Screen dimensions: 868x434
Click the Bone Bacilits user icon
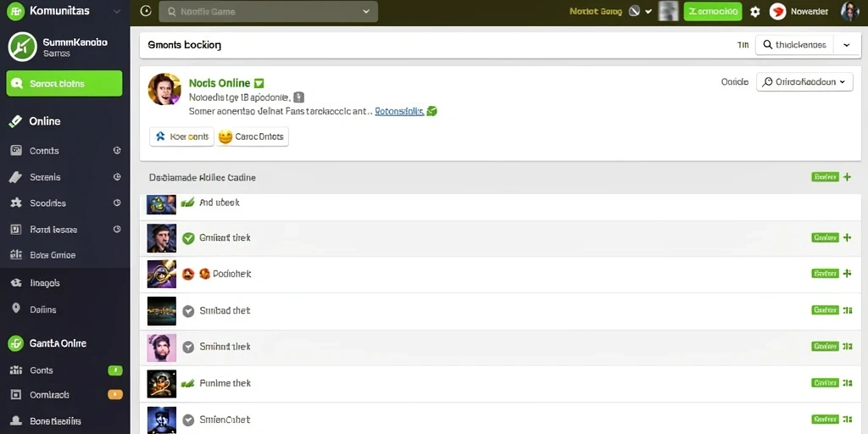click(16, 421)
